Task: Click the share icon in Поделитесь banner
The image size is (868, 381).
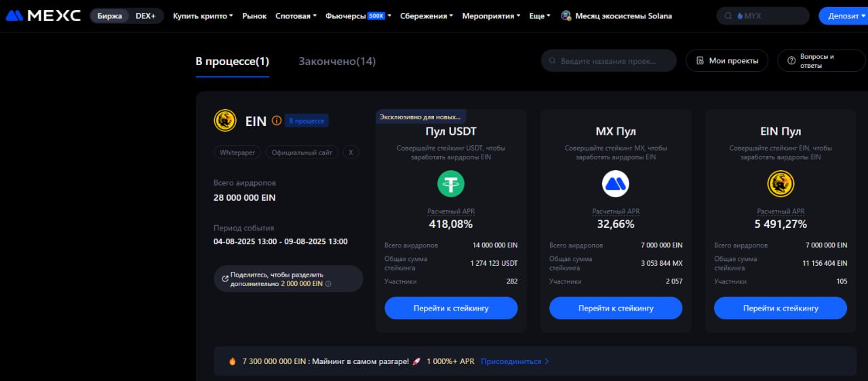Action: pyautogui.click(x=225, y=279)
